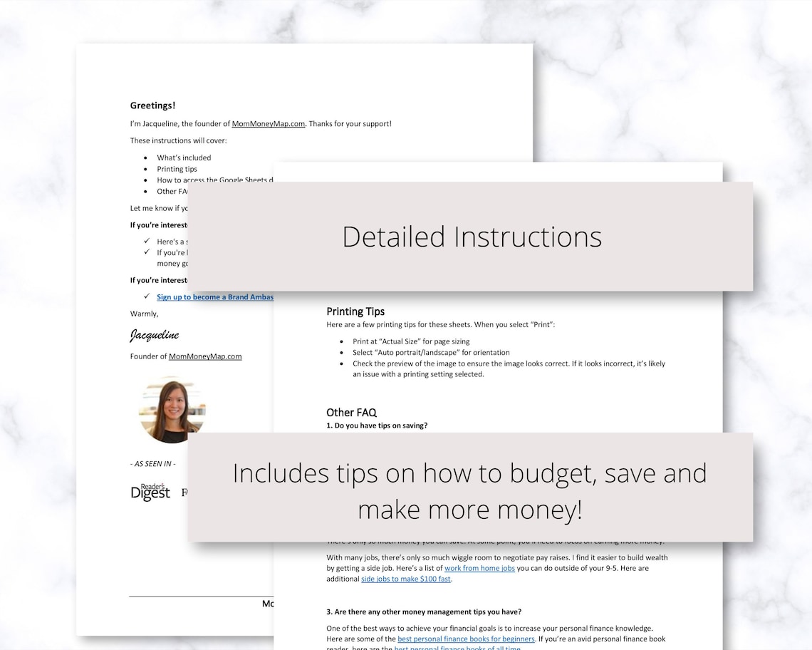This screenshot has height=650, width=812.
Task: Click the budget, save and make money banner
Action: click(x=471, y=488)
